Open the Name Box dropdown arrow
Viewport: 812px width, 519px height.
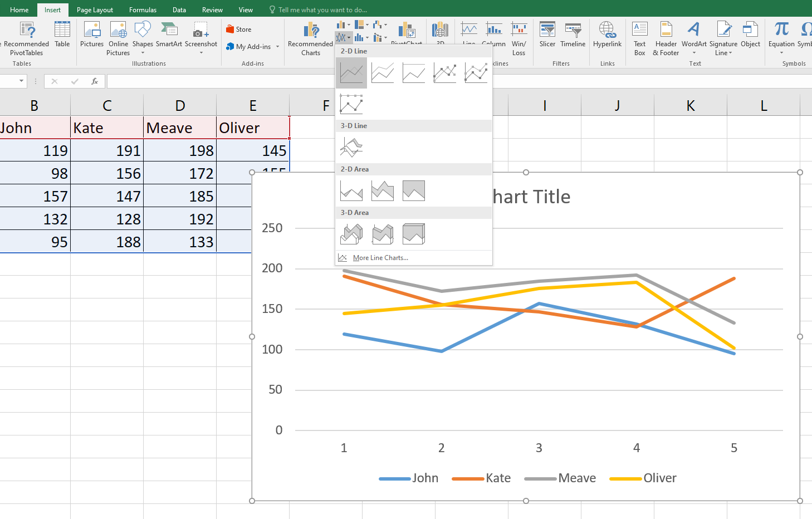[x=22, y=81]
